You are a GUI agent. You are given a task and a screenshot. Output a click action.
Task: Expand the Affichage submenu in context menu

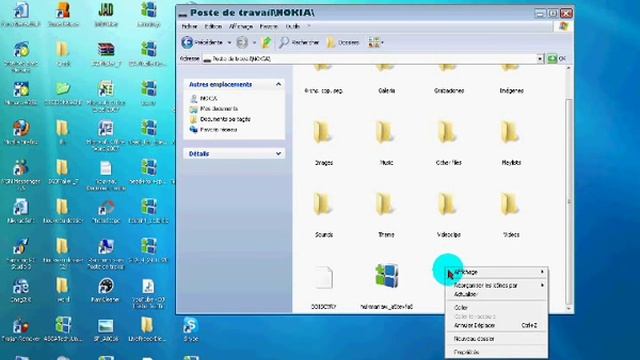coord(496,272)
